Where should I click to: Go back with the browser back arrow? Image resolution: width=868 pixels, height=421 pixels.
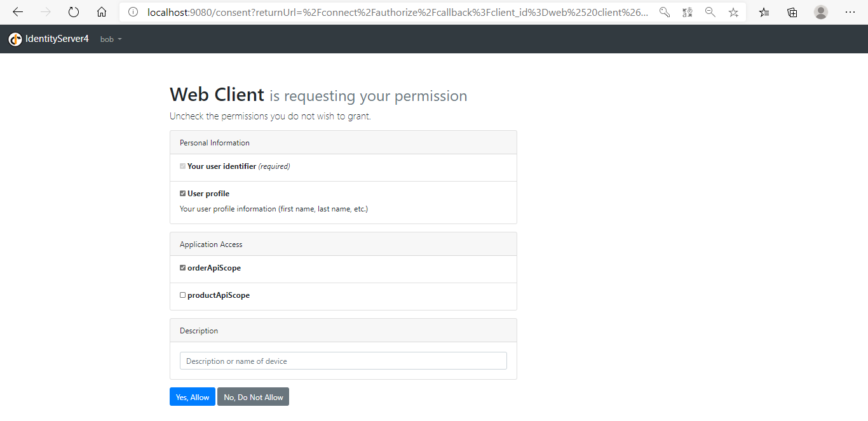point(18,12)
